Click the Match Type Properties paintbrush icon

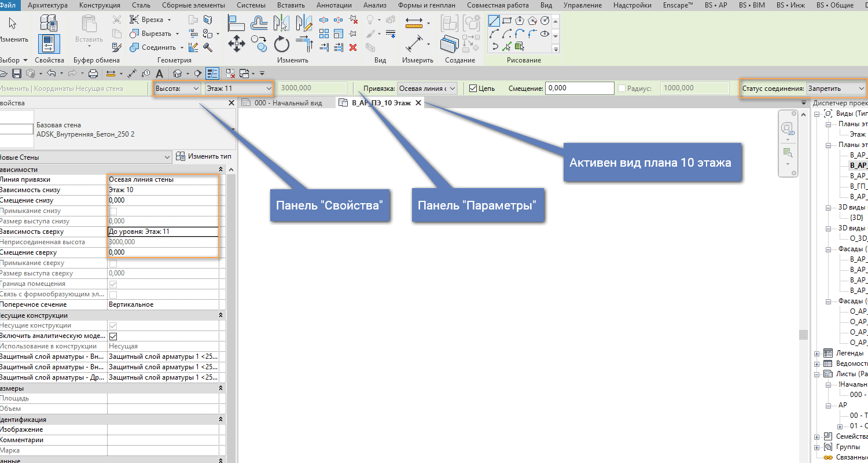(117, 47)
